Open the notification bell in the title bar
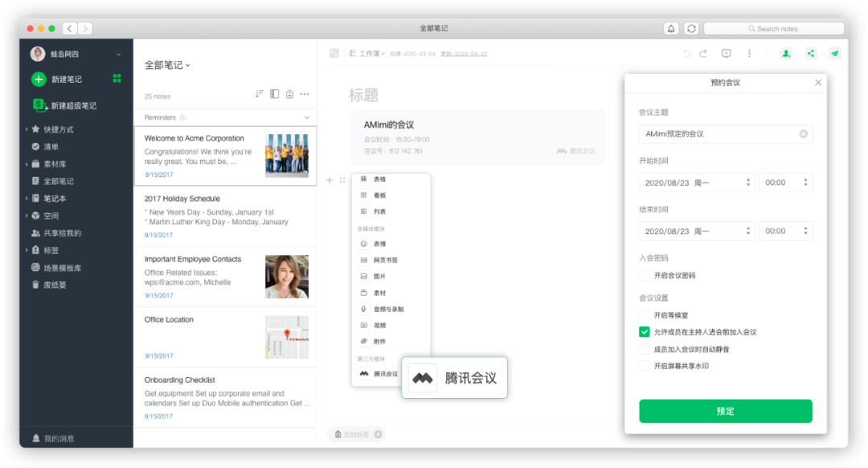The width and height of the screenshot is (868, 468). pos(671,29)
